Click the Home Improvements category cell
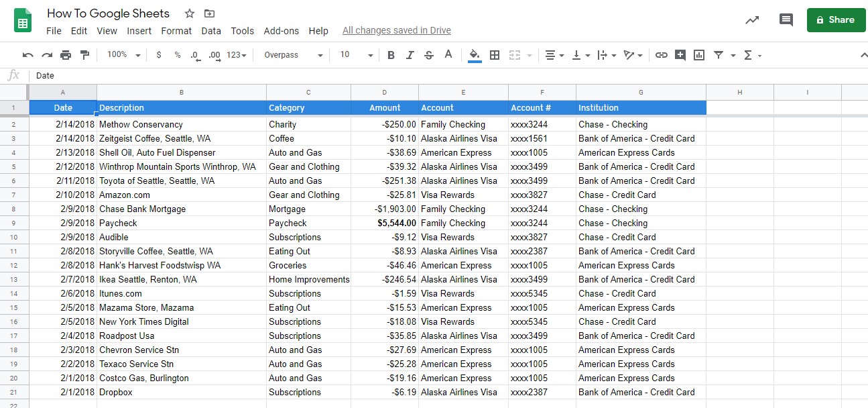This screenshot has width=868, height=408. click(308, 279)
